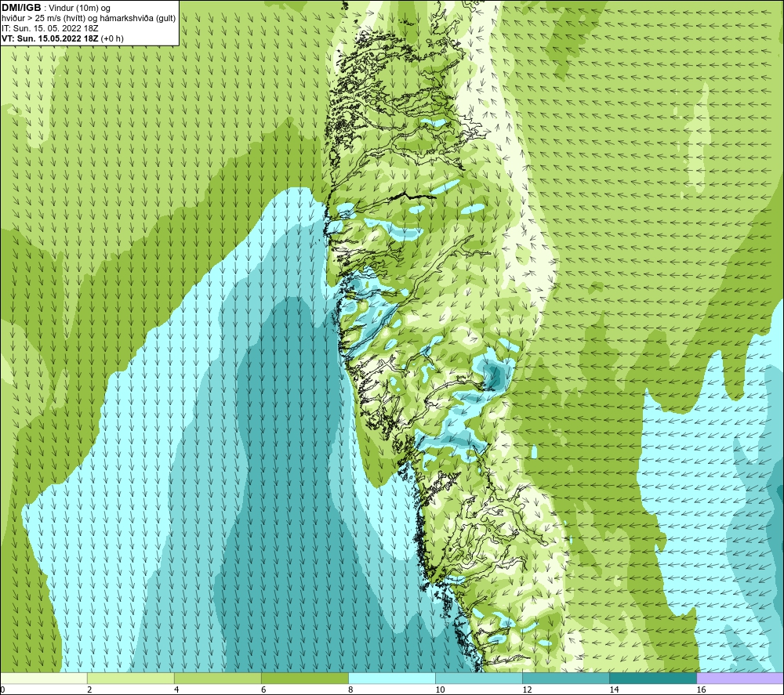Click the legend label '2'
Screen dimensions: 784x695
pos(89,690)
